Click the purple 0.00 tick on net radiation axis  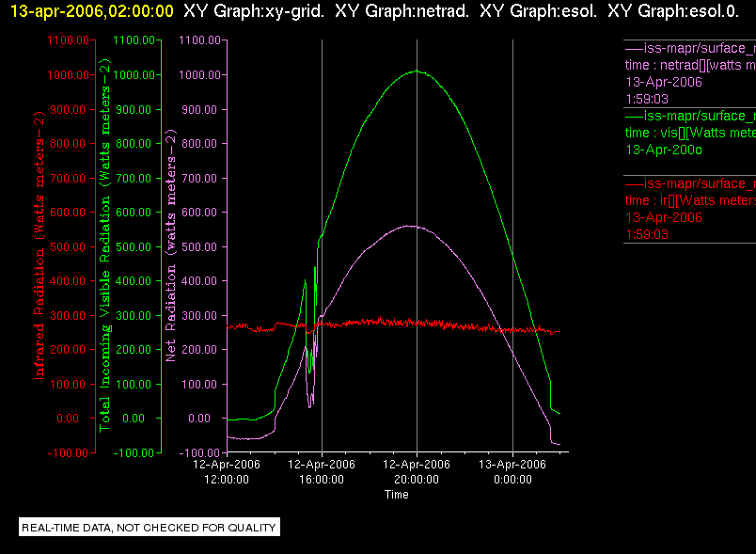199,419
